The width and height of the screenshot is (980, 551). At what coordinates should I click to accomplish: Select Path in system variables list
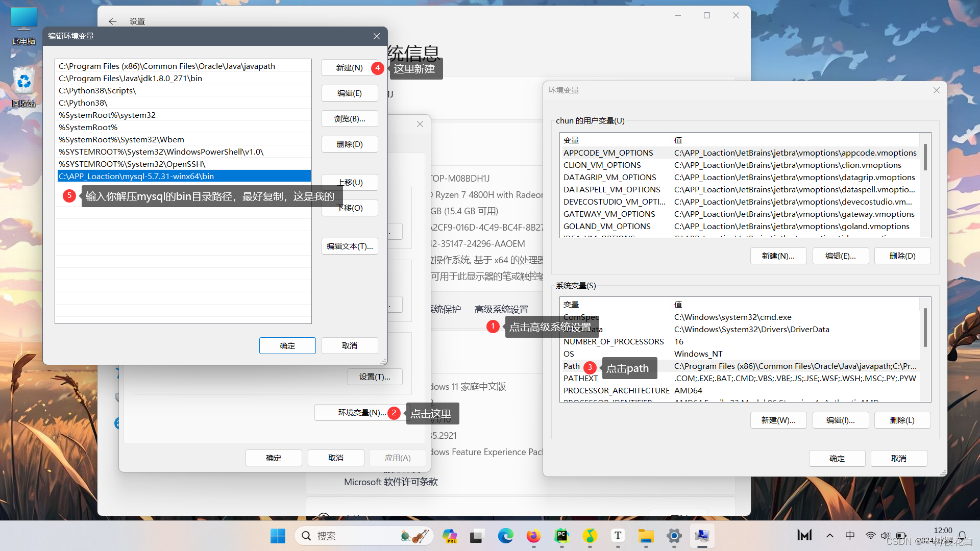pyautogui.click(x=740, y=366)
